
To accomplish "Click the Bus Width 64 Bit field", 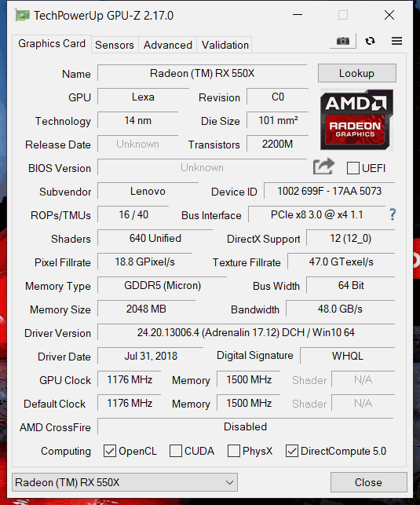I will click(x=350, y=285).
